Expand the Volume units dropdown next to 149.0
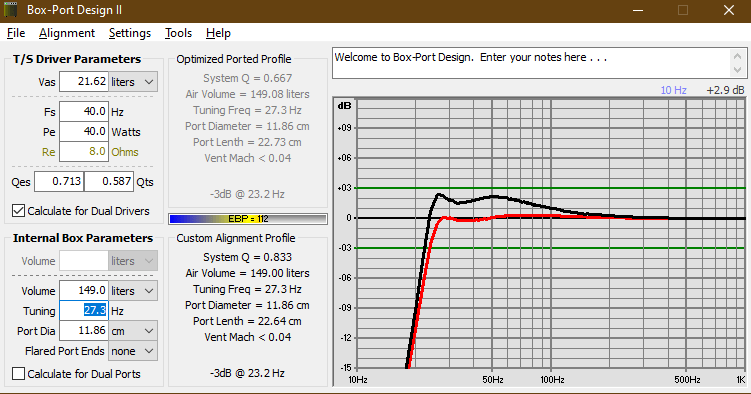Viewport: 751px width, 394px height. click(149, 291)
